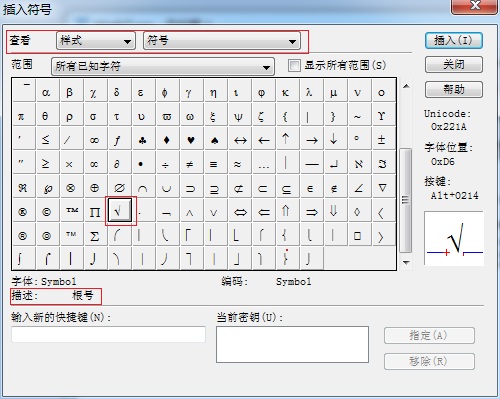This screenshot has width=500, height=399.
Task: Click the 根号 description text
Action: coord(83,296)
